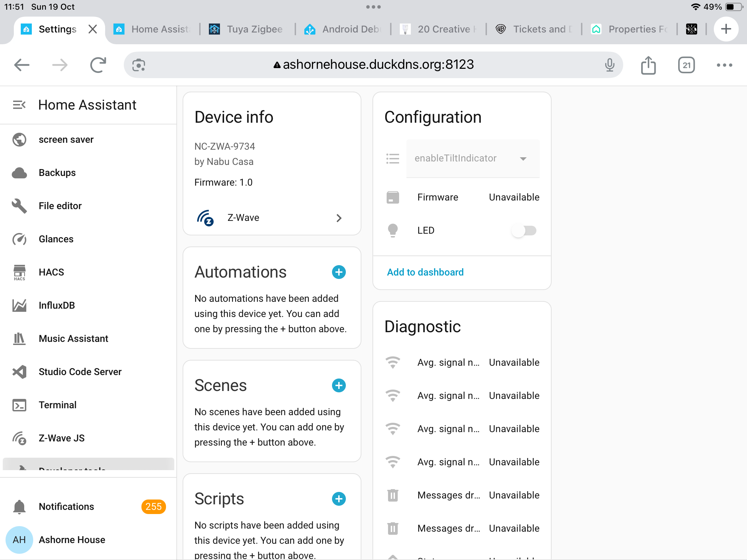This screenshot has width=747, height=560.
Task: Open the browser three-dots menu
Action: 724,65
